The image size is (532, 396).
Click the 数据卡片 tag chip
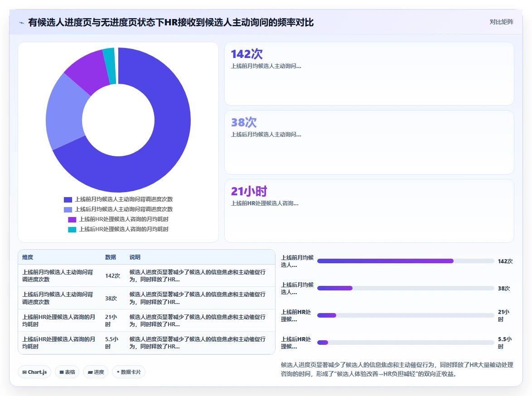pyautogui.click(x=129, y=372)
